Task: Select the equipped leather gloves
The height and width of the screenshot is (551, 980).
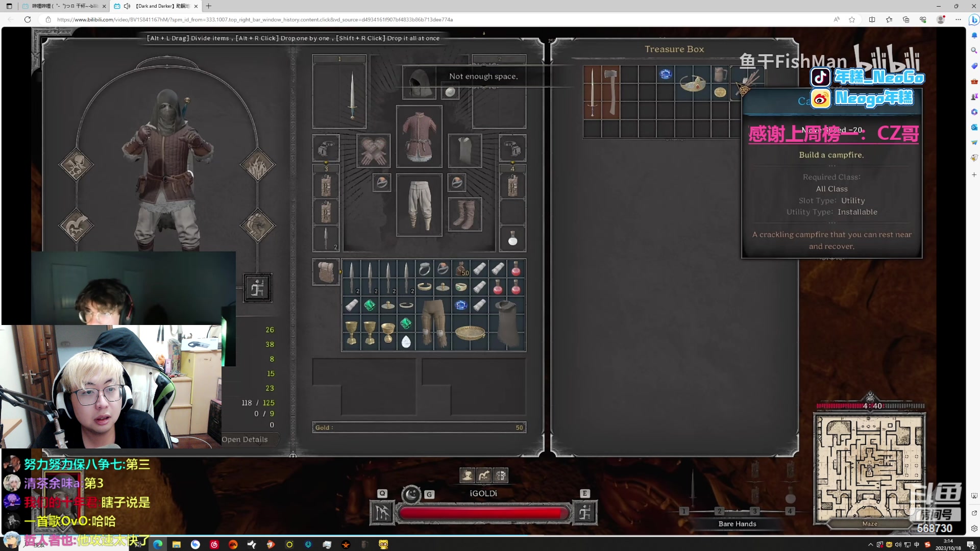Action: pos(374,151)
